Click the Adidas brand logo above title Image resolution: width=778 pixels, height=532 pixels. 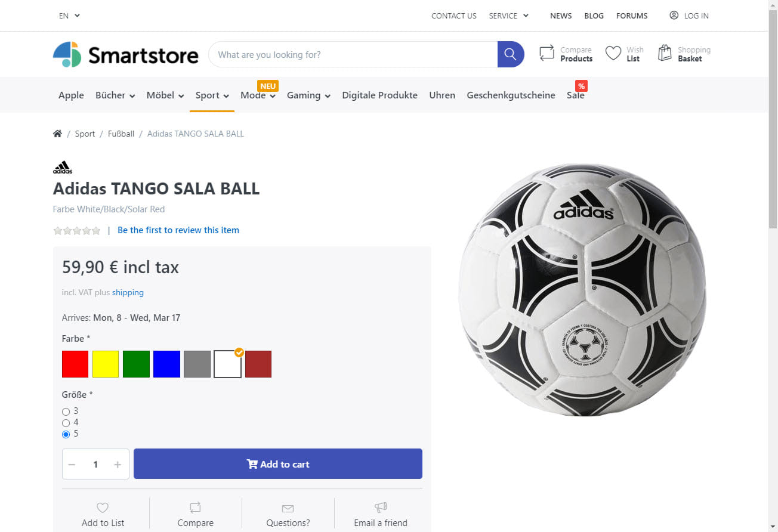63,168
